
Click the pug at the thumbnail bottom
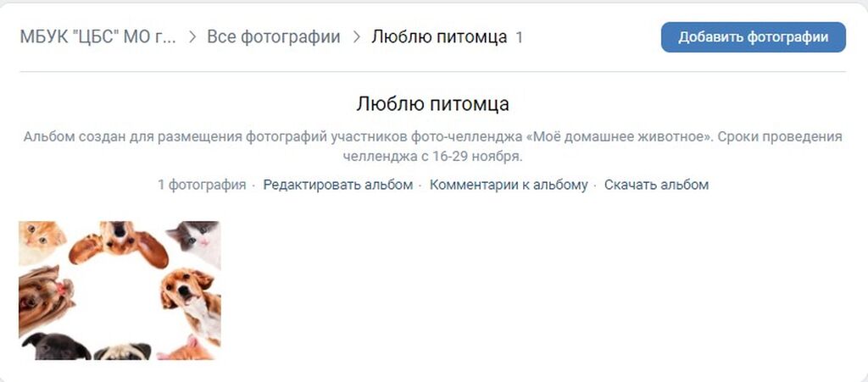pos(122,351)
